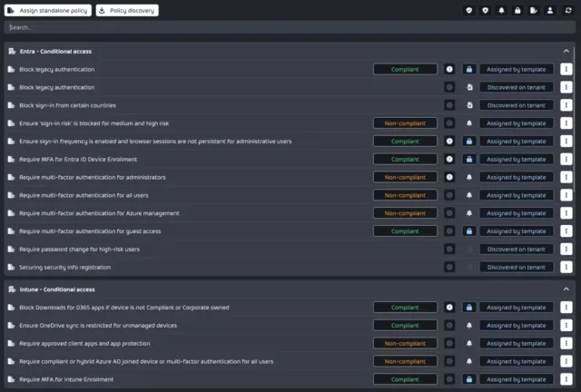This screenshot has width=581, height=392.
Task: Open three-dot menu for compliant Block legacy authentication
Action: coord(566,69)
